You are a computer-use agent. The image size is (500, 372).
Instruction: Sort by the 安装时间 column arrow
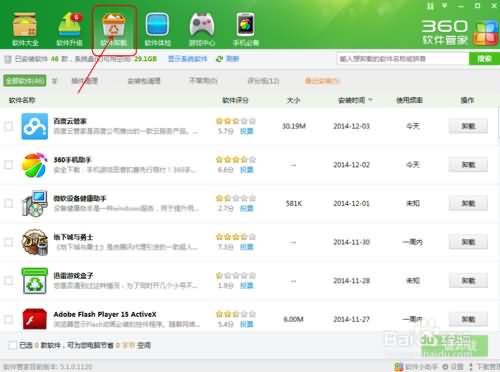tap(370, 100)
